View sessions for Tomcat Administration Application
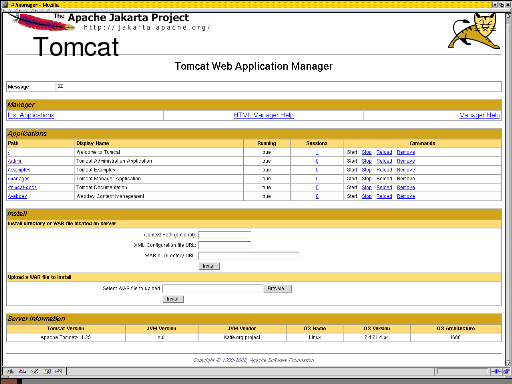 pyautogui.click(x=317, y=161)
